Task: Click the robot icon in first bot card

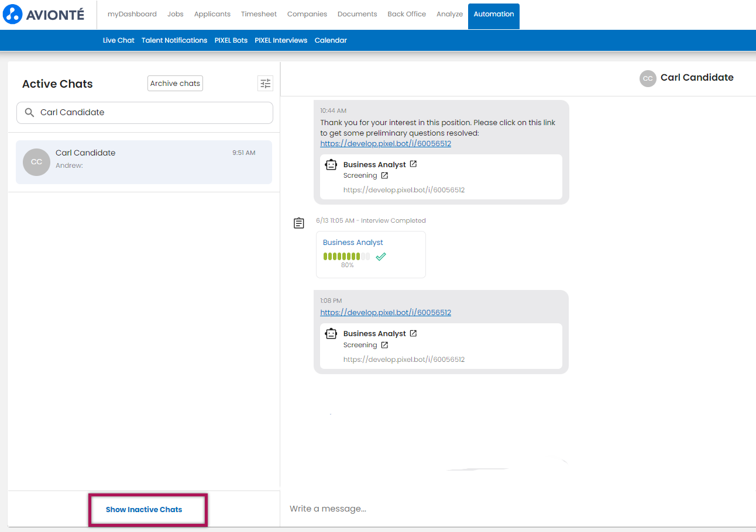Action: pos(331,165)
